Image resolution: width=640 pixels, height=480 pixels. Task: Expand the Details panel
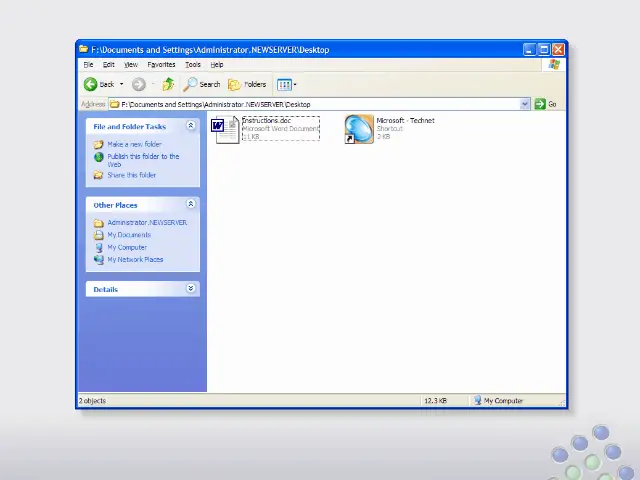coord(190,289)
